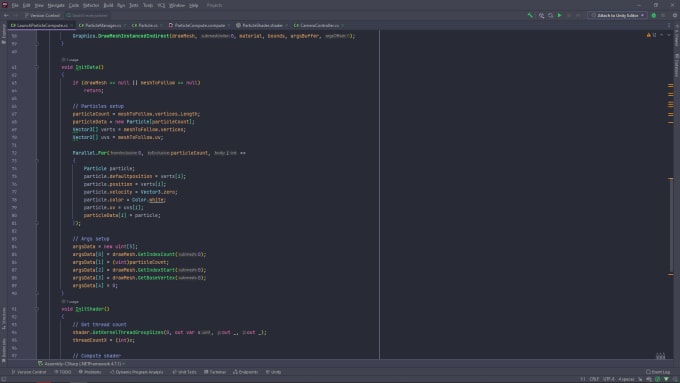Switch to ParticleManager.cs tab
680x383 pixels.
103,26
